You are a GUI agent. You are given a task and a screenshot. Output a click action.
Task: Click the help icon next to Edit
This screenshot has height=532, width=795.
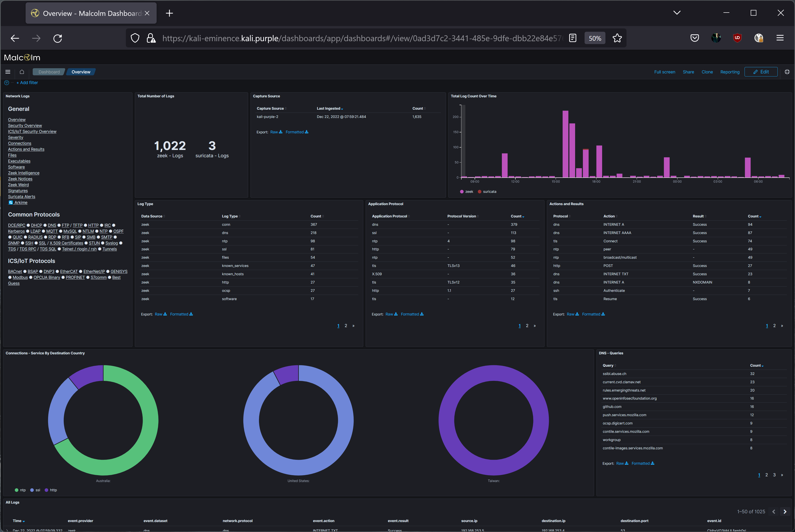787,72
